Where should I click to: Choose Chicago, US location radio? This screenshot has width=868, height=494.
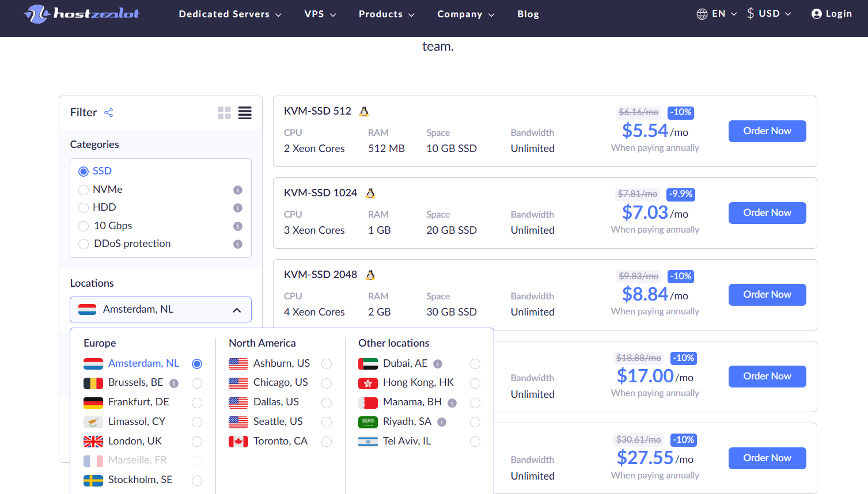327,383
